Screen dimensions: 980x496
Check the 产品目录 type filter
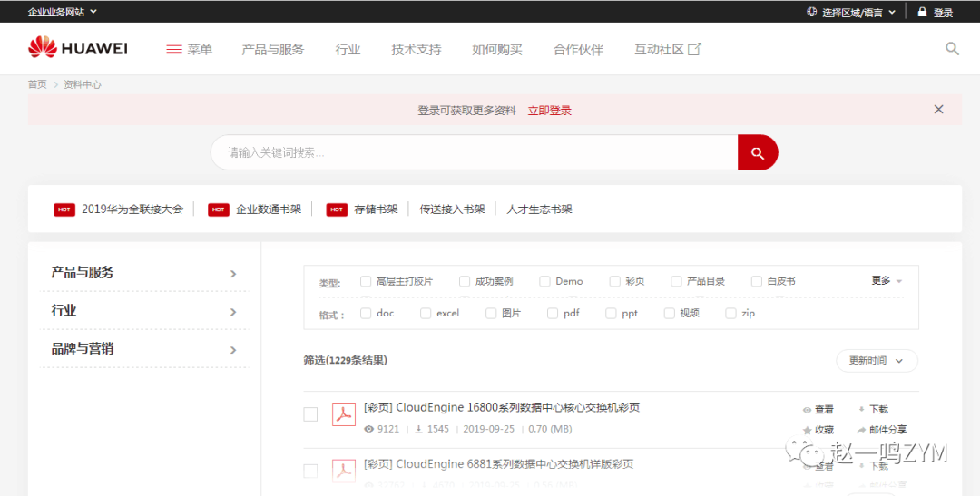tap(676, 281)
